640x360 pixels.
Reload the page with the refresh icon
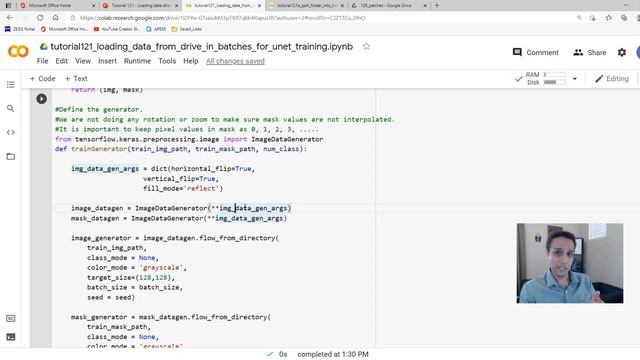[40, 18]
